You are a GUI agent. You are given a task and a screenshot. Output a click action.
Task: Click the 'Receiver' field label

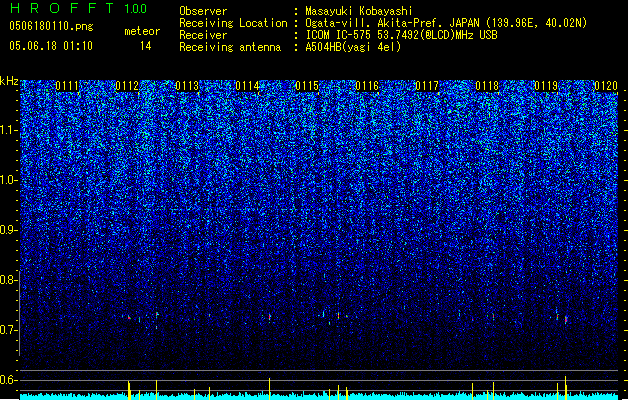pyautogui.click(x=203, y=35)
